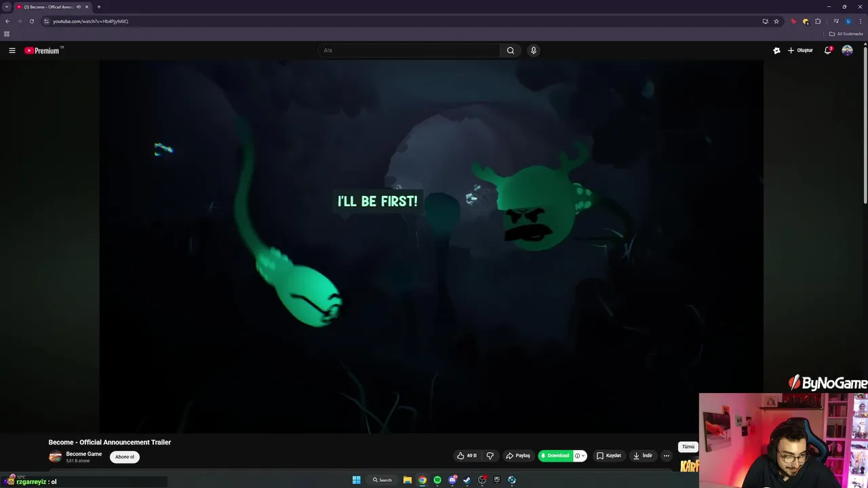Viewport: 868px width, 488px height.
Task: Open the Extensions puzzle menu
Action: [x=818, y=21]
